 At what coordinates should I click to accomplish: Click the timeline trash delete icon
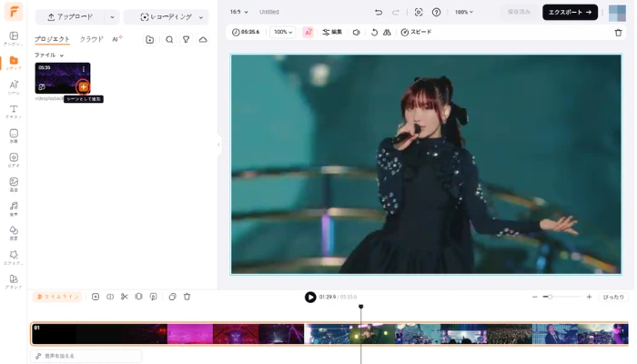coord(187,297)
